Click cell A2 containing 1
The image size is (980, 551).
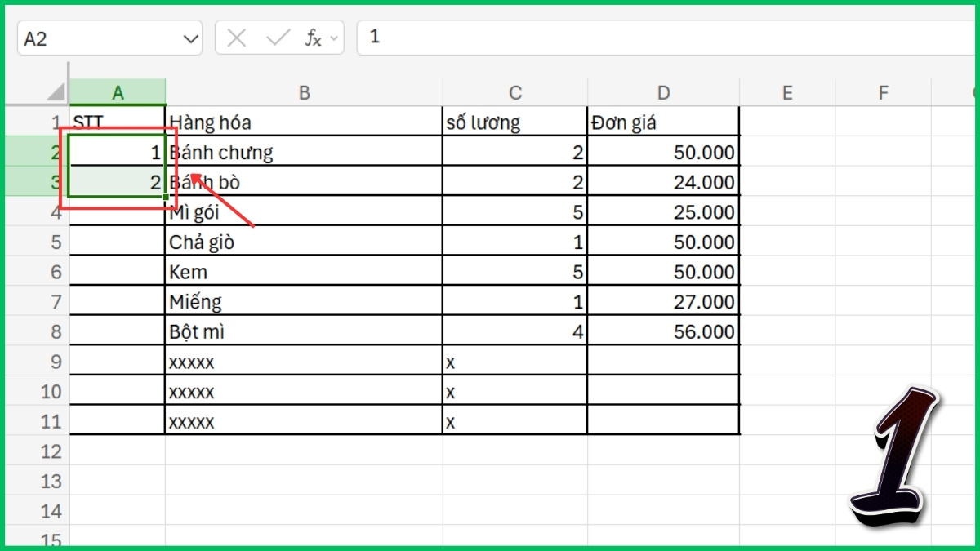pyautogui.click(x=118, y=152)
